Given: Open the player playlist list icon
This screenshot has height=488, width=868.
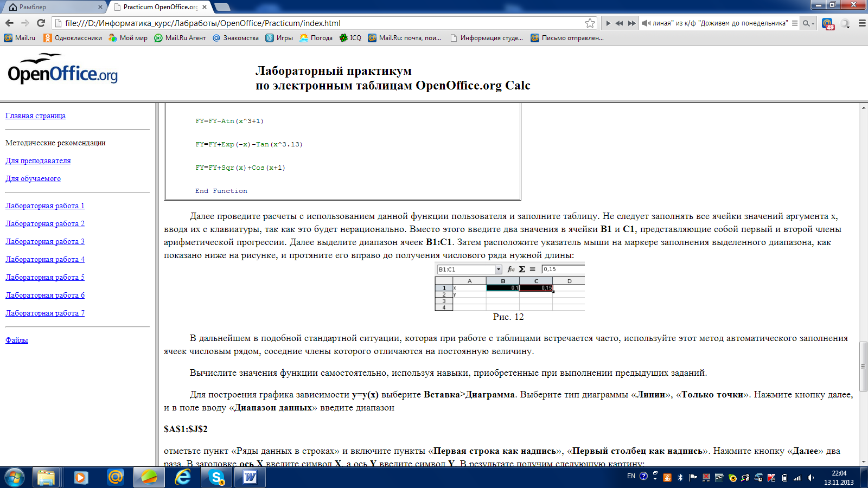Looking at the screenshot, I should 795,23.
